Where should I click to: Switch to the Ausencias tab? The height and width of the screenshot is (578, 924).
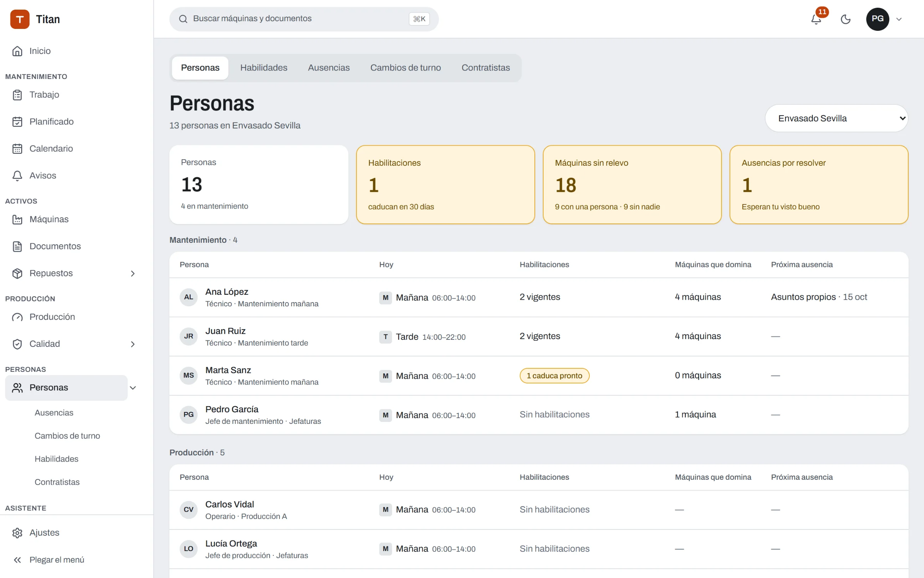click(x=329, y=68)
